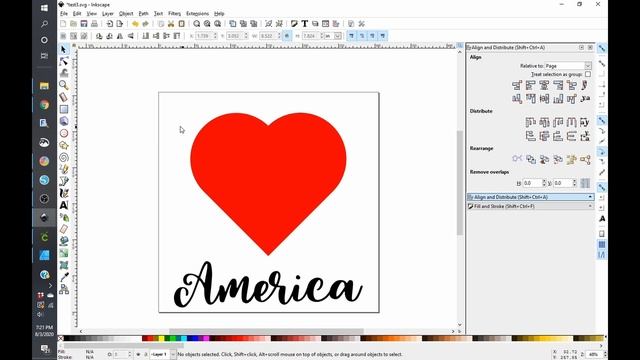Select the Pencil freehand tool
Screen dimensions: 640x360
click(64, 169)
